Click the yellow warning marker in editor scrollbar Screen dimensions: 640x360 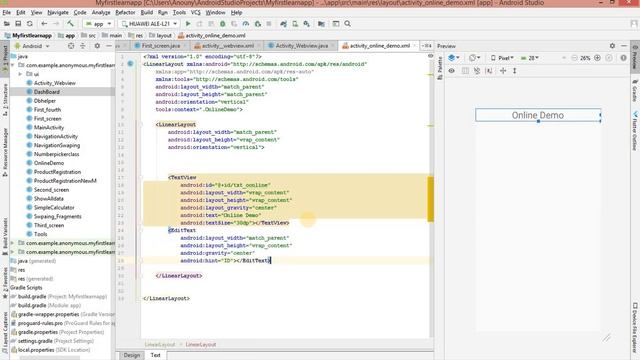[430, 199]
